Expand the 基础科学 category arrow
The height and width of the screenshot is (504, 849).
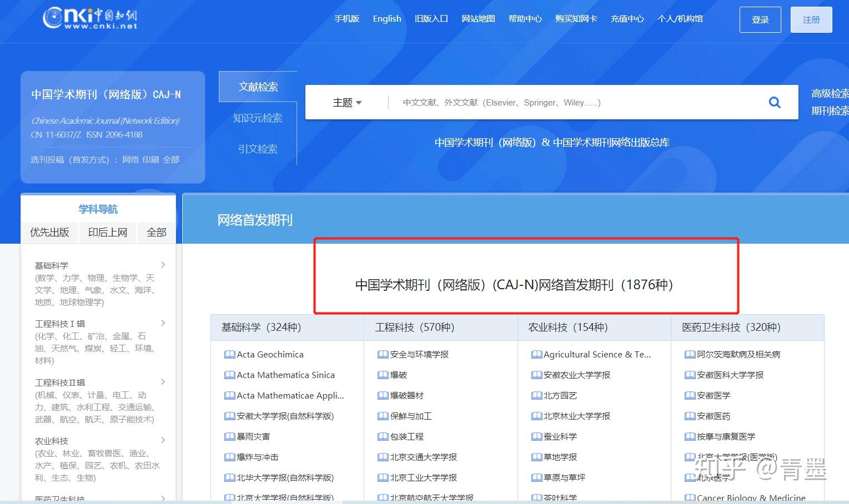tap(163, 265)
